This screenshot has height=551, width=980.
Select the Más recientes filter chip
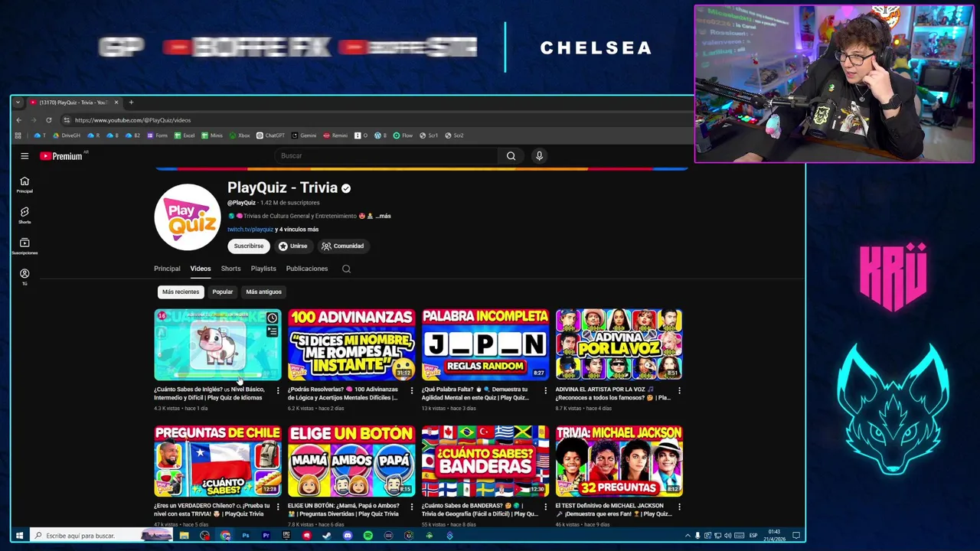point(181,292)
